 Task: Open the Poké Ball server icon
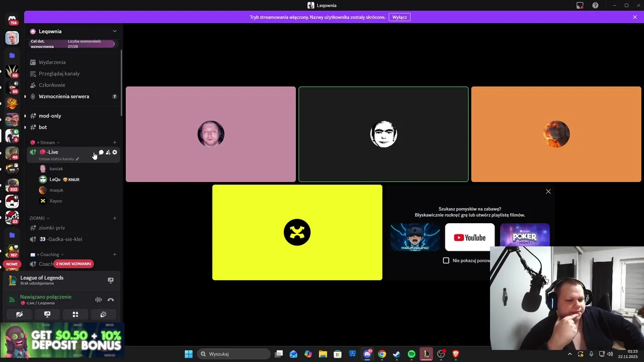(x=12, y=202)
